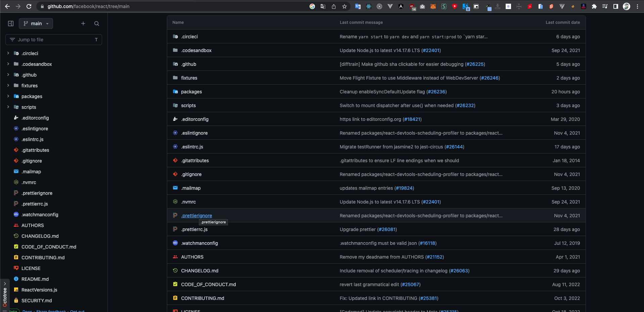This screenshot has width=644, height=312.
Task: Open pull request #26232 link
Action: pos(465,105)
